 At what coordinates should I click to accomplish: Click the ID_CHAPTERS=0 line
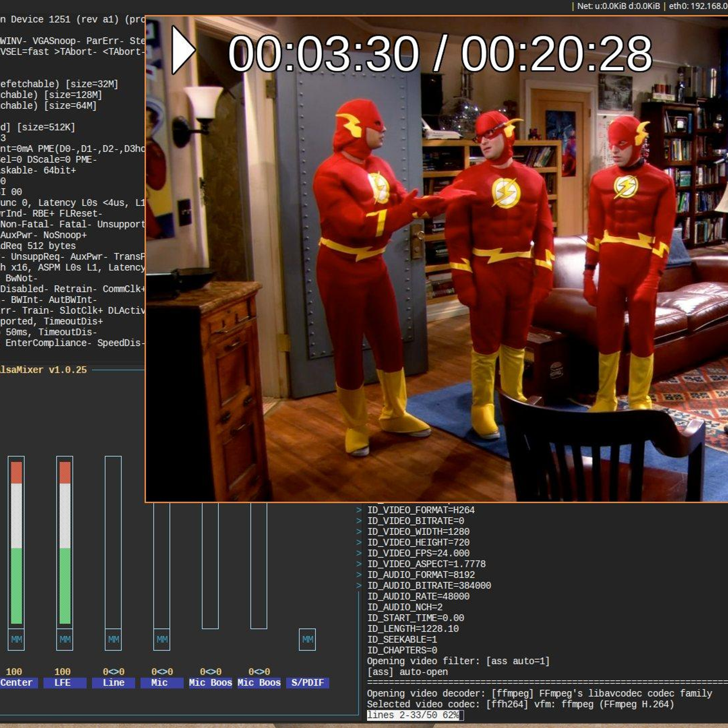click(402, 650)
